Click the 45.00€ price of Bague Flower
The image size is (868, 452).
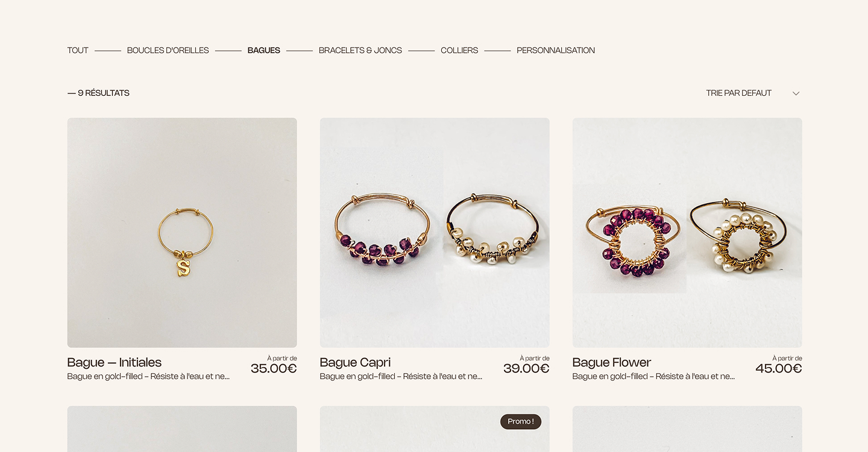point(779,369)
